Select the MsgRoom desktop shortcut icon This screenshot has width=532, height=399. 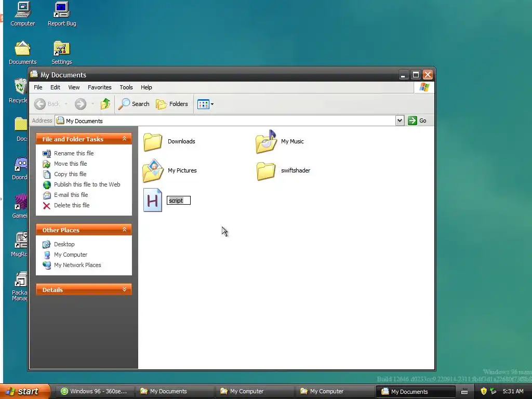tap(20, 245)
